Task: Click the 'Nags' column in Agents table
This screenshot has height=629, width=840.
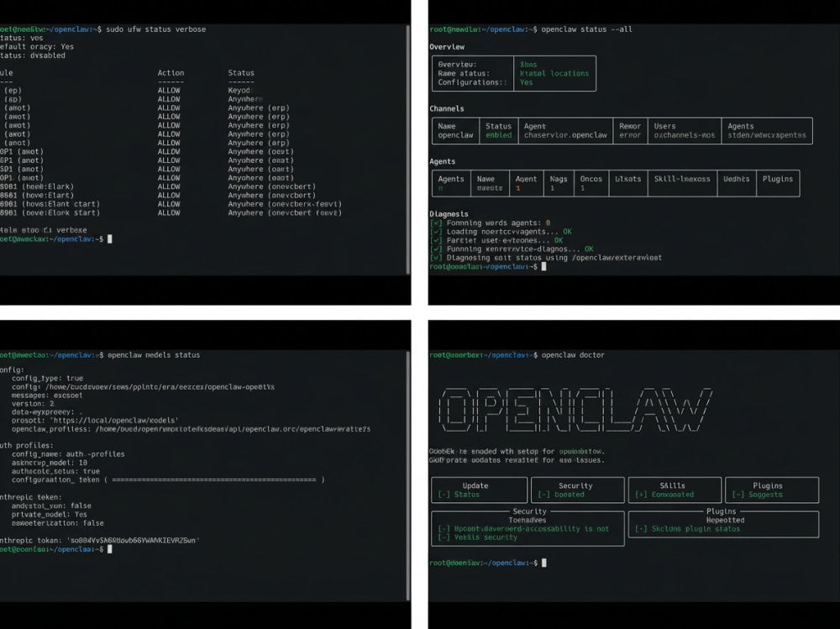Action: point(559,179)
